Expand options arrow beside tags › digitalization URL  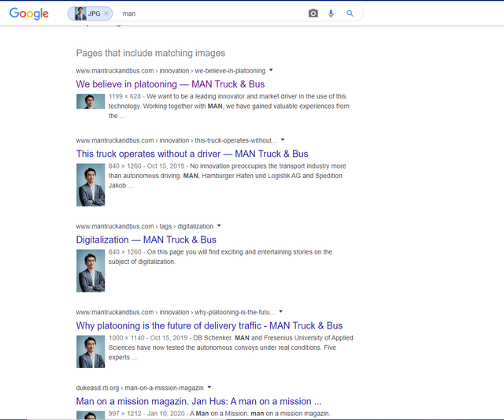[219, 225]
